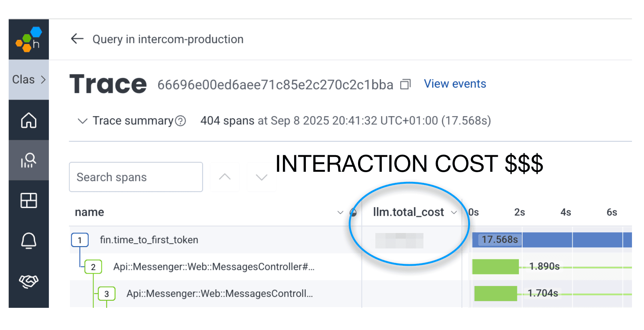Collapse span node 1

(80, 240)
